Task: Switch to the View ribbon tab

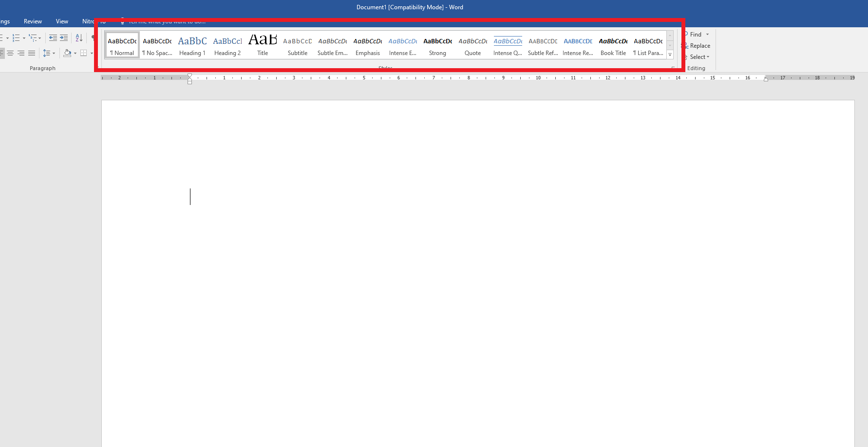Action: 62,21
